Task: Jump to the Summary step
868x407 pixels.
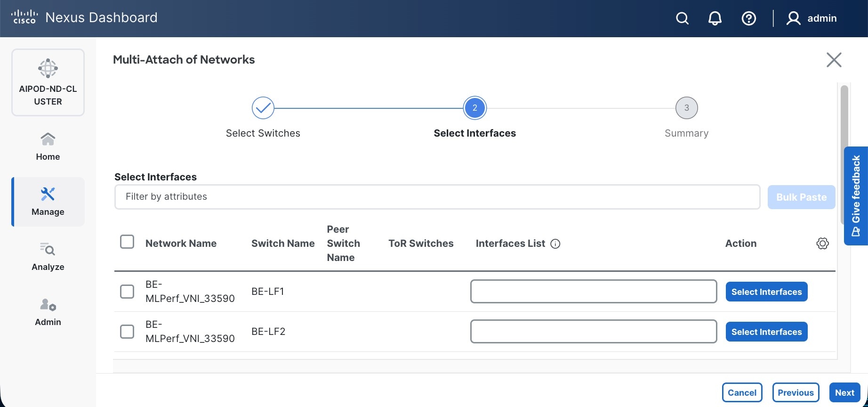Action: tap(686, 108)
